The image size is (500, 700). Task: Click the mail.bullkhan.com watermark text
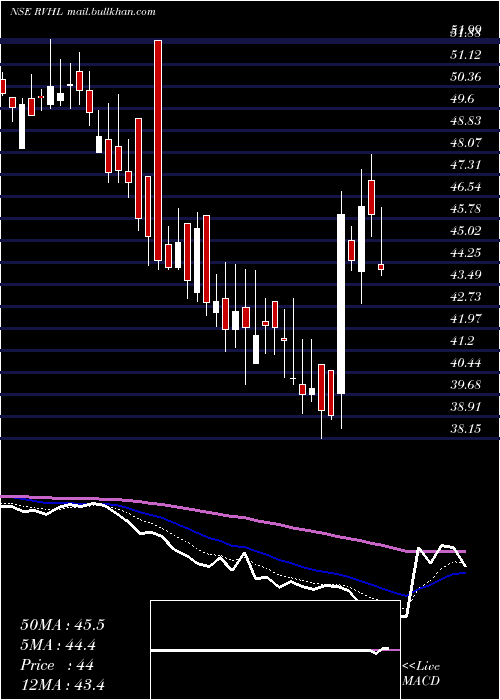click(x=111, y=12)
